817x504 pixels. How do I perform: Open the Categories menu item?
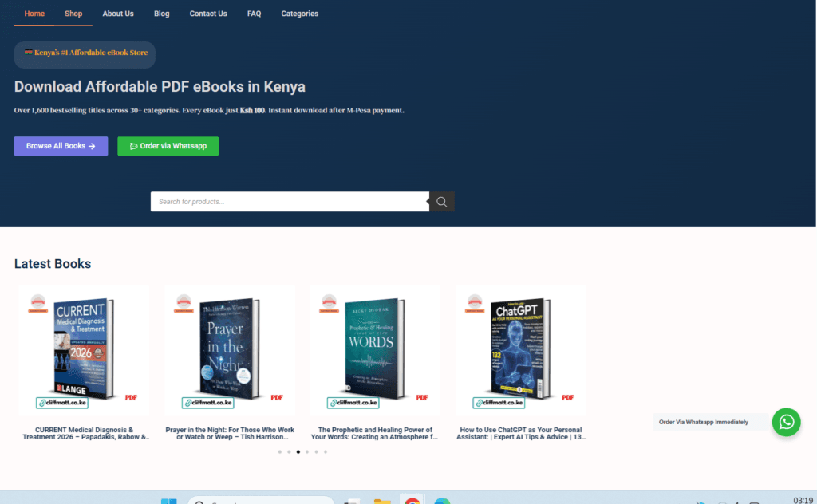click(300, 14)
